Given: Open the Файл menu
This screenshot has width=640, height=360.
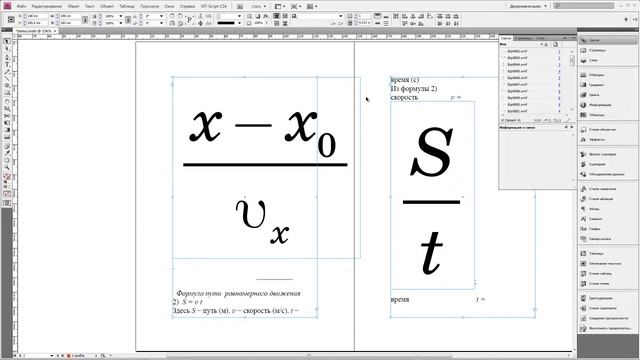Looking at the screenshot, I should 21,7.
